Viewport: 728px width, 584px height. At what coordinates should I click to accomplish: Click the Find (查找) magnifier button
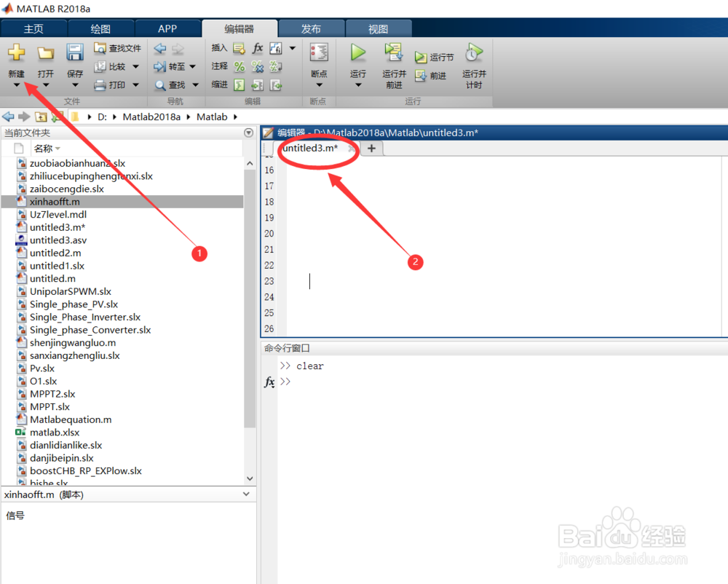(x=170, y=85)
